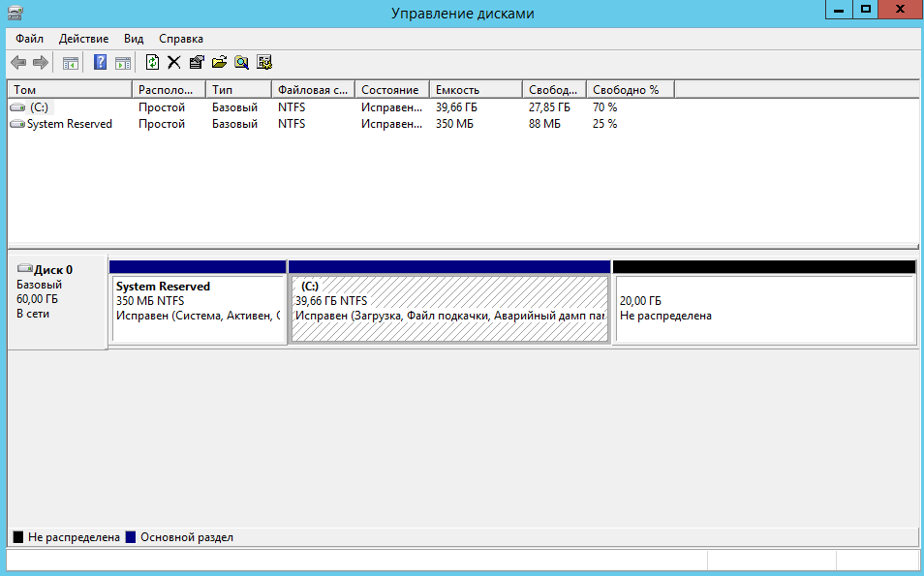Click the Explore magnifier toolbar icon
This screenshot has height=576, width=924.
241,62
